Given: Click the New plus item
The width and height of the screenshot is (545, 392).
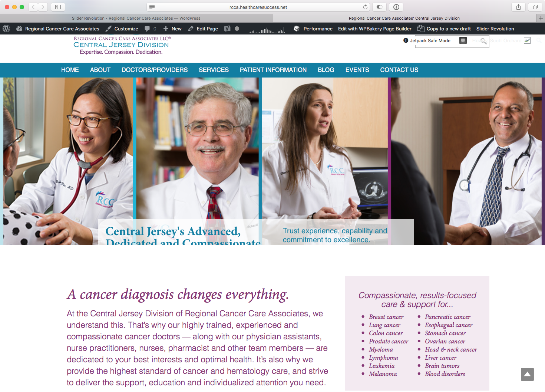Looking at the screenshot, I should 172,29.
